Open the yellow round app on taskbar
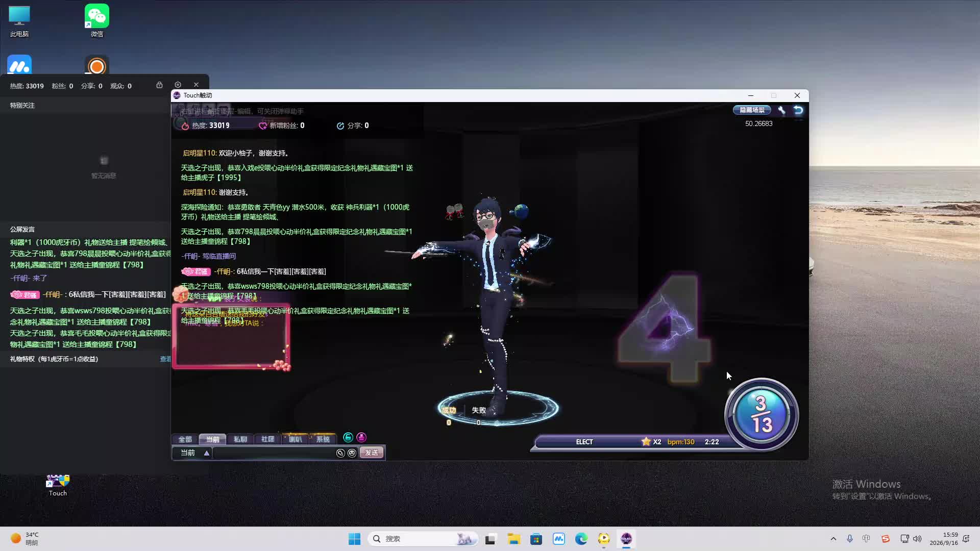Viewport: 980px width, 551px height. tap(604, 539)
